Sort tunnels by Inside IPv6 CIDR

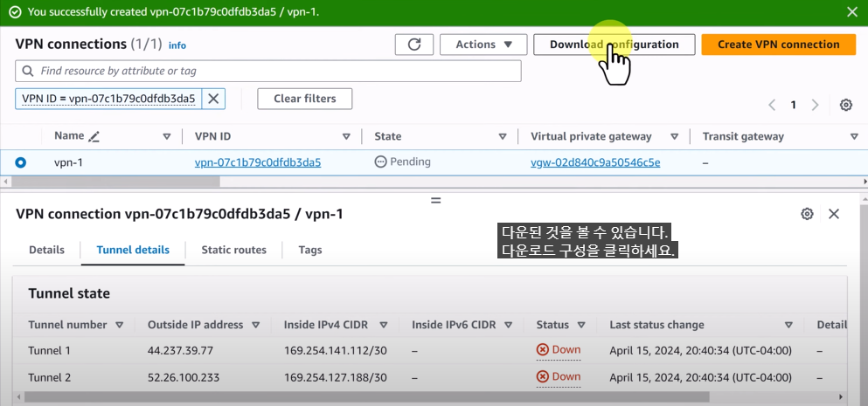[509, 326]
